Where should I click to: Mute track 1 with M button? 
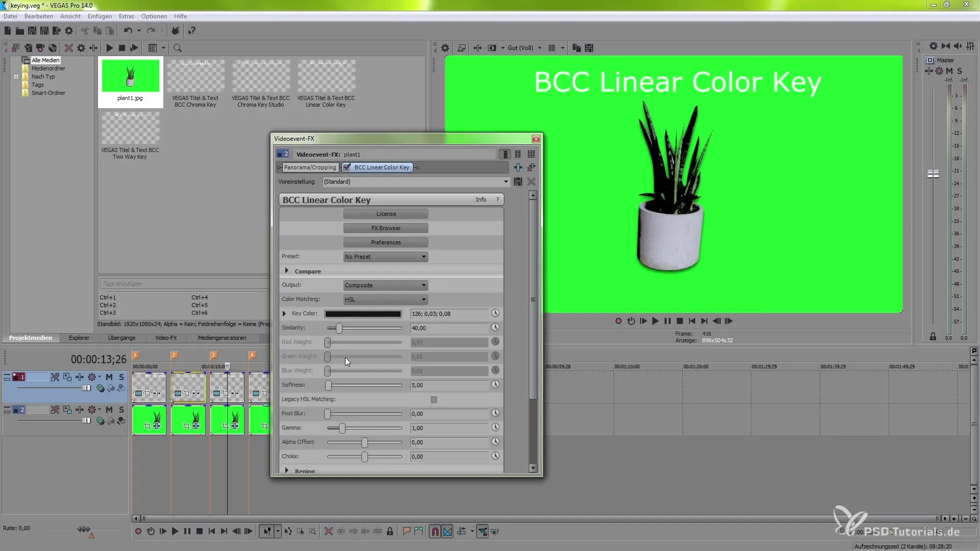[x=109, y=377]
